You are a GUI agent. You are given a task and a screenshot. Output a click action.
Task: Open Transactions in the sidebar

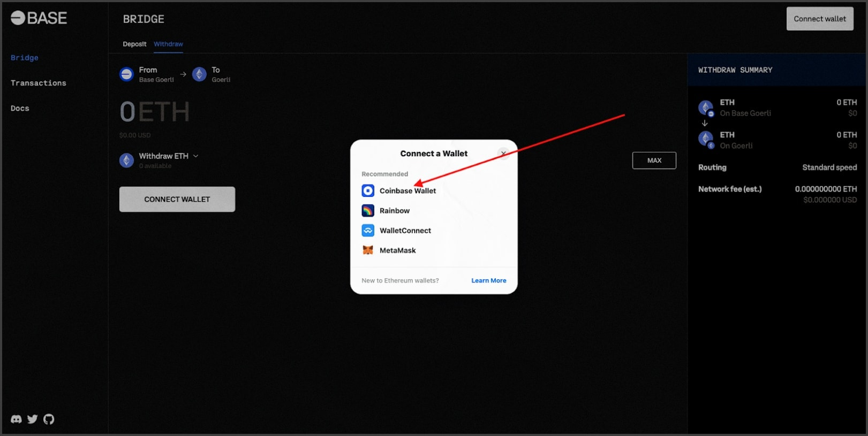pyautogui.click(x=39, y=83)
